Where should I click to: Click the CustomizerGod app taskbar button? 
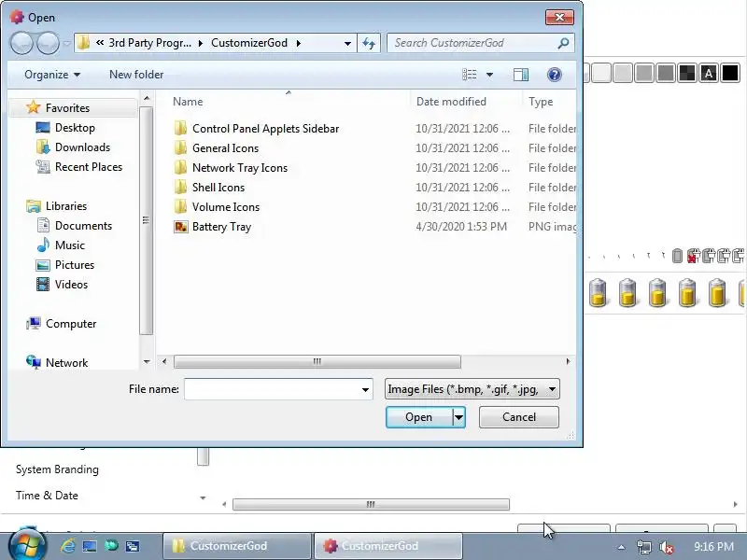388,546
